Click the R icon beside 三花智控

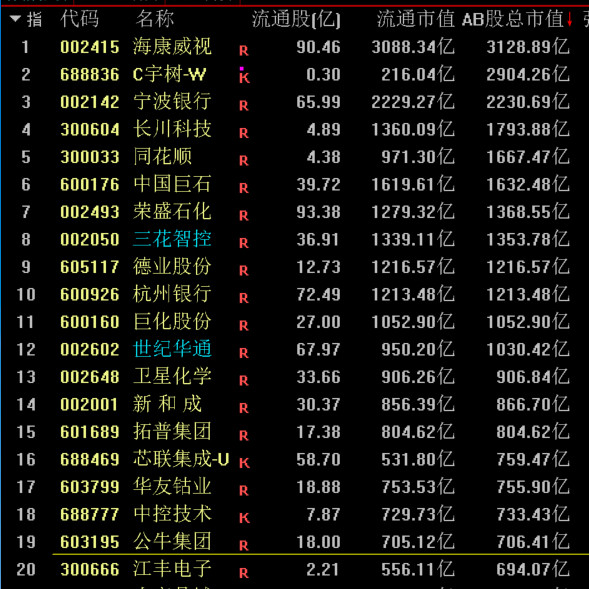244,243
